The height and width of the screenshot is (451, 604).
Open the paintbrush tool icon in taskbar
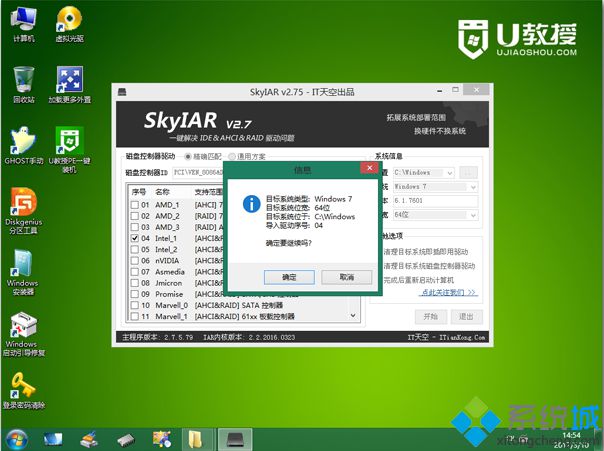tap(89, 439)
